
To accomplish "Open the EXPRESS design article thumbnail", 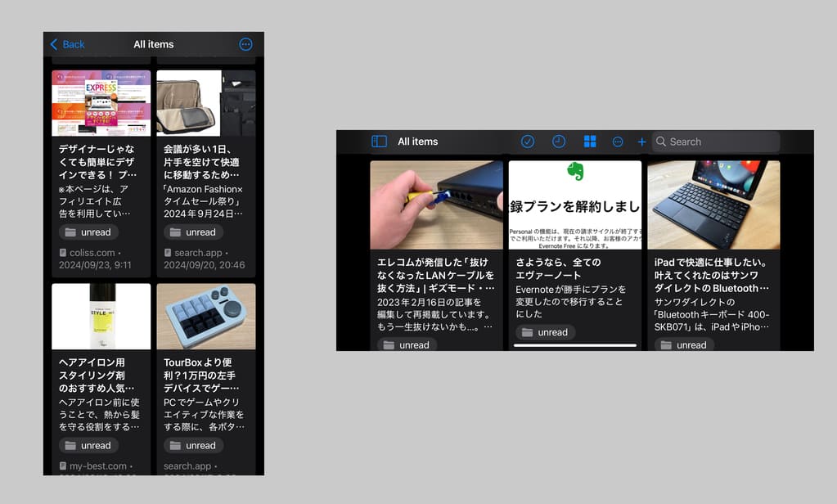I will point(101,103).
